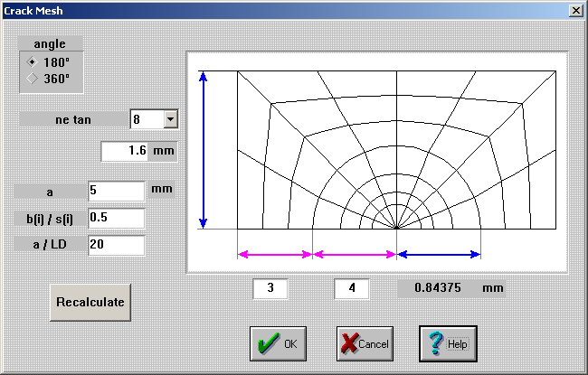
Task: Open the ne tan dropdown arrow
Action: [171, 119]
